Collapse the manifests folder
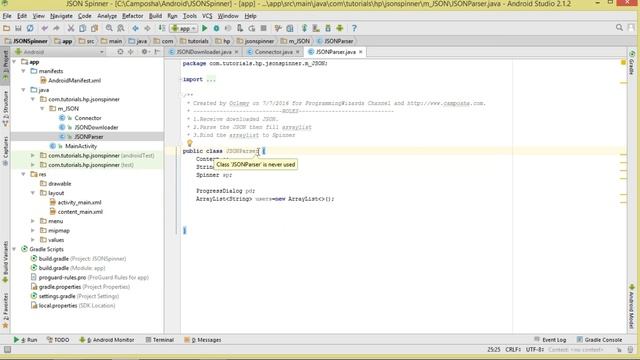Screen dimensions: 640x360 coord(24,71)
